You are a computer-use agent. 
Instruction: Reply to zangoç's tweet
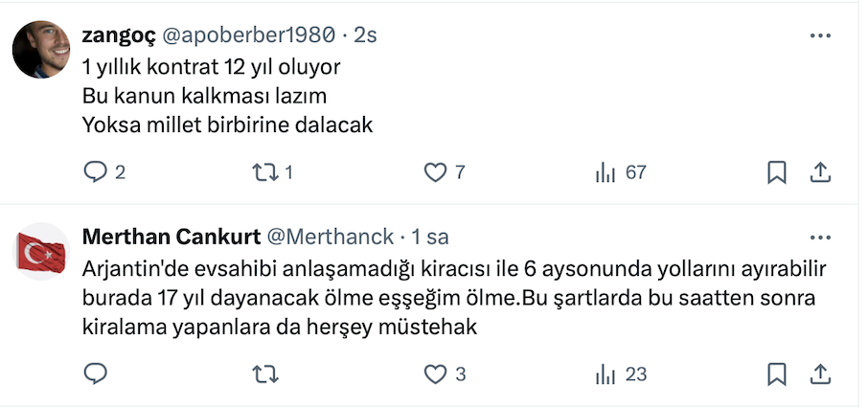tap(96, 172)
